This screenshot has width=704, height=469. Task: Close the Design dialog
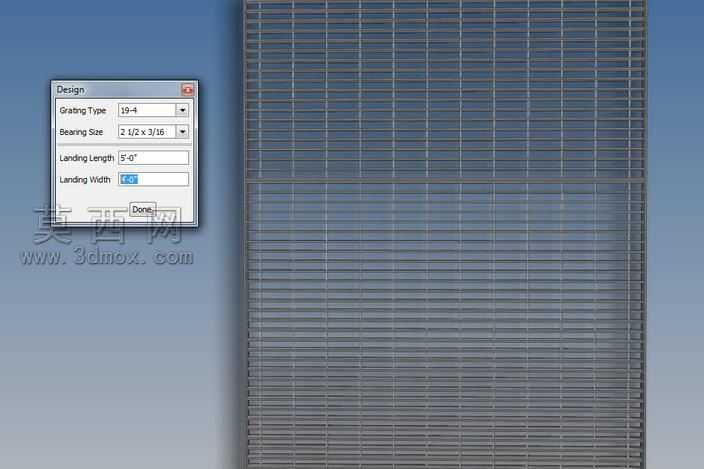[x=187, y=90]
